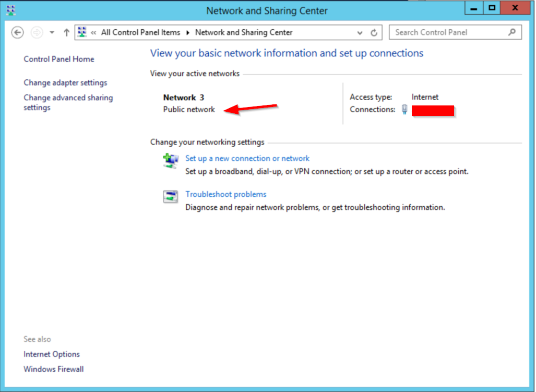This screenshot has height=392, width=536.
Task: Click the new connection setup icon
Action: click(171, 161)
